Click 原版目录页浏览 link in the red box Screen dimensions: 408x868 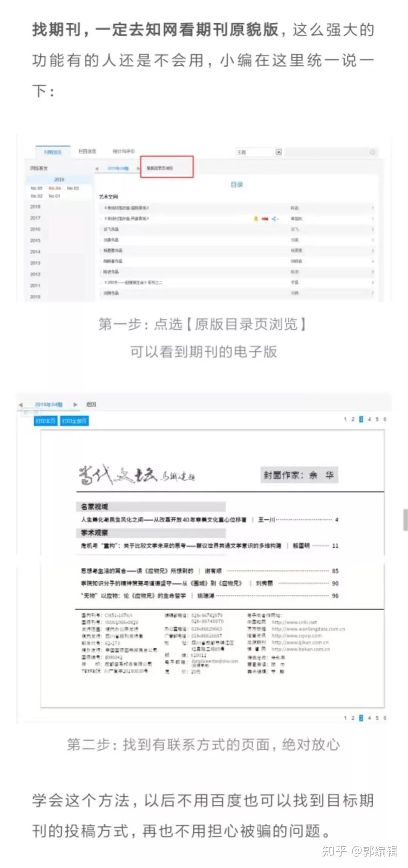click(x=160, y=168)
